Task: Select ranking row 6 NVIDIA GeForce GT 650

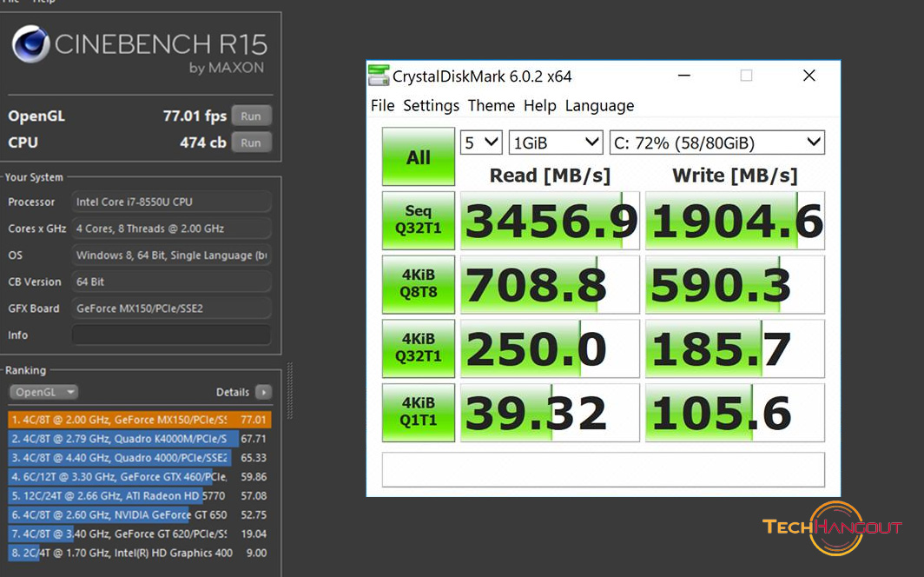Action: click(x=140, y=514)
